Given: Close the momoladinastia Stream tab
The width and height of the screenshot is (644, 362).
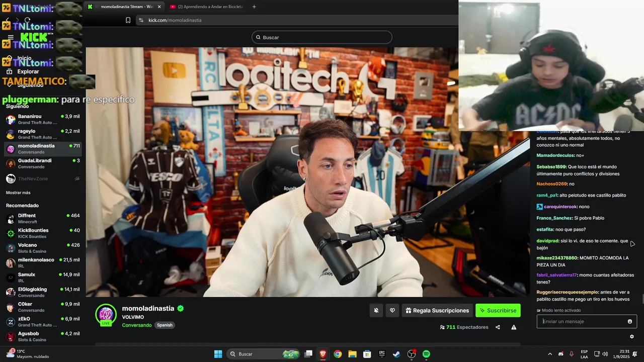Looking at the screenshot, I should [x=159, y=7].
